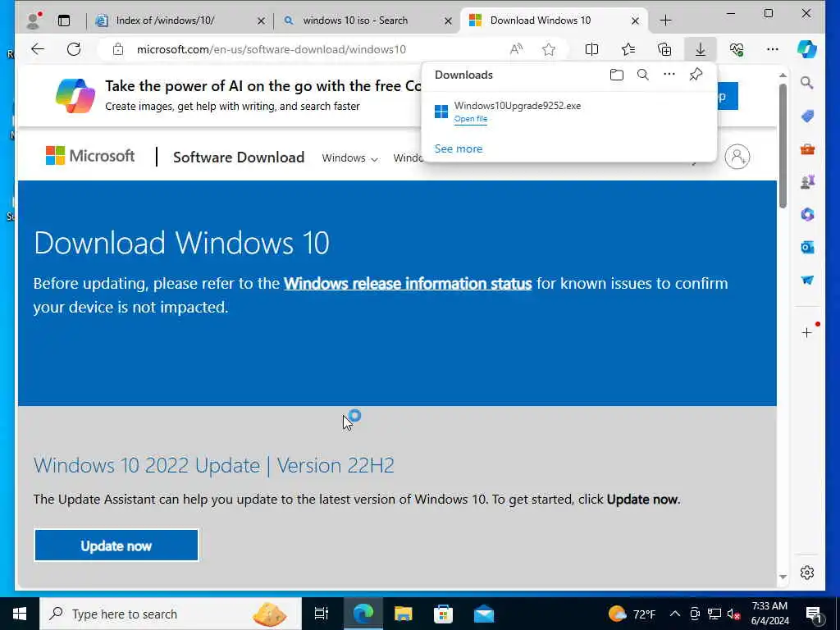This screenshot has width=840, height=630.
Task: Open the tab actions menu icon
Action: (x=64, y=21)
